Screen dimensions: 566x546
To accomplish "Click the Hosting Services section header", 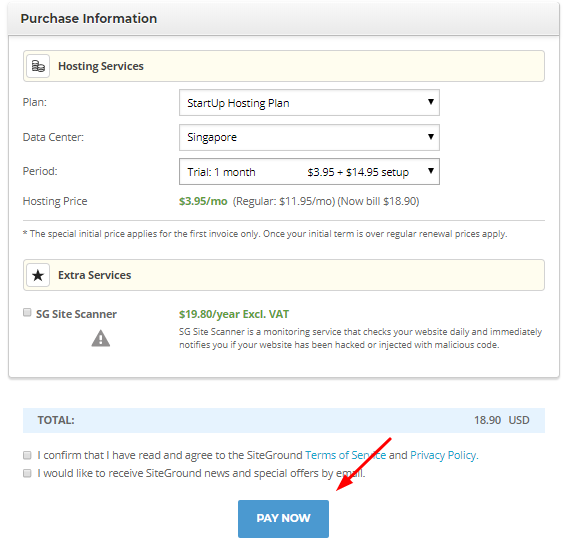I will tap(284, 66).
